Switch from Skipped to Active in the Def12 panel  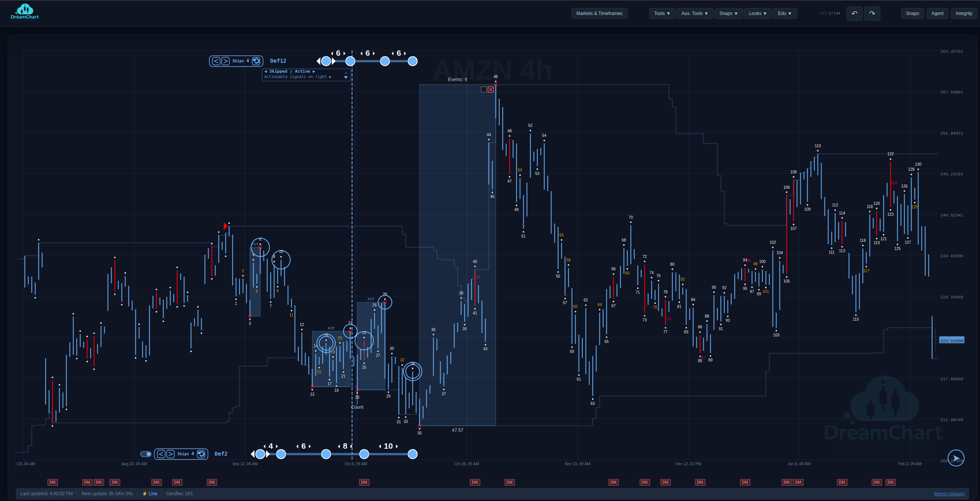(x=303, y=71)
